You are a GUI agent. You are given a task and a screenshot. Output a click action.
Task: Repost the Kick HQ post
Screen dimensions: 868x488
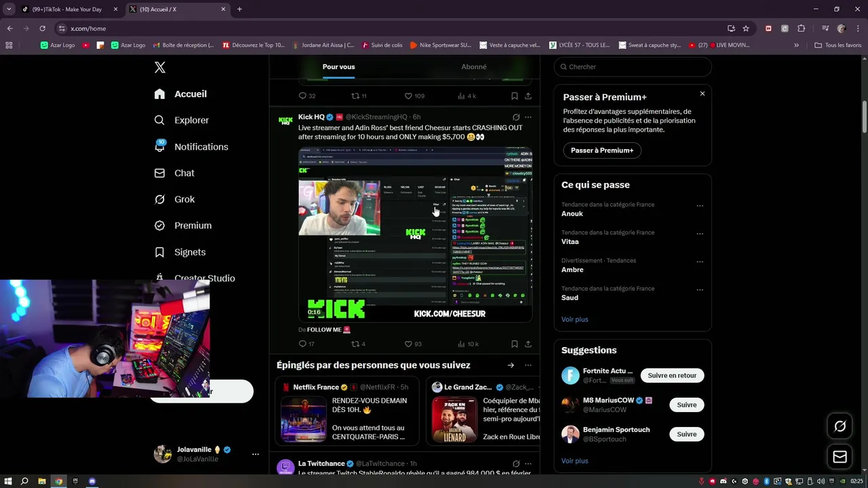(x=358, y=344)
